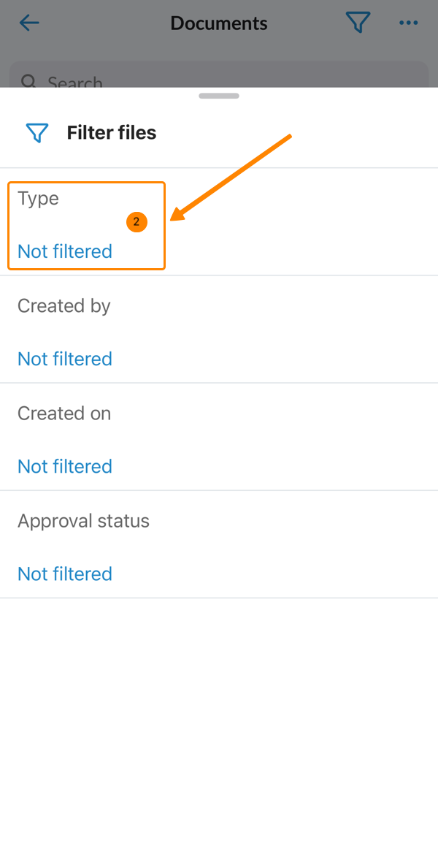
Task: Tap the back arrow in the header
Action: (29, 23)
